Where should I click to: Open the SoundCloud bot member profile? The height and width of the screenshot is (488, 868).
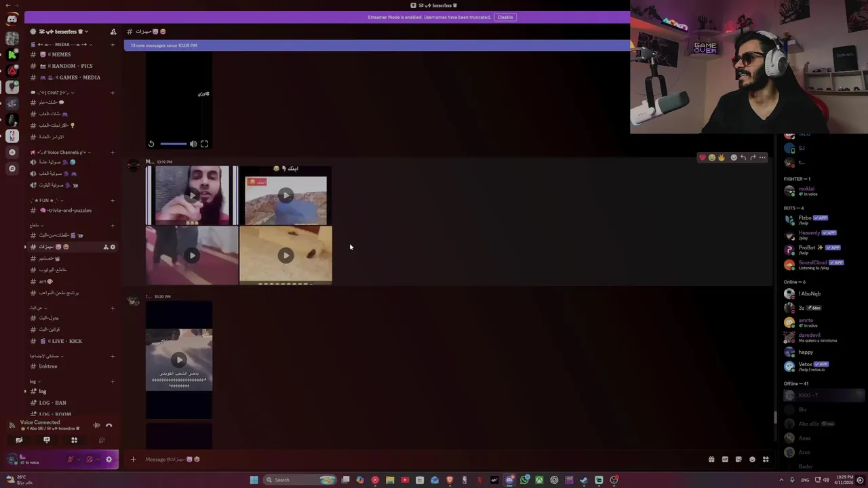(x=814, y=264)
